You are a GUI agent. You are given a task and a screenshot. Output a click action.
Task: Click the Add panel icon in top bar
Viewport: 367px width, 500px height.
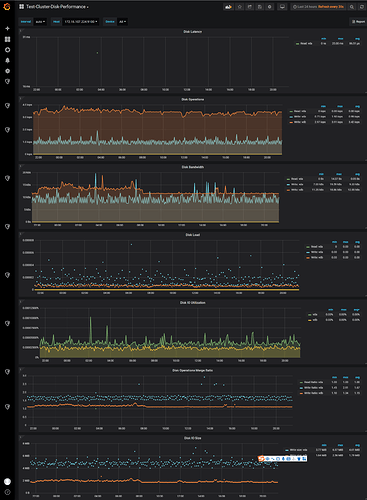click(228, 7)
